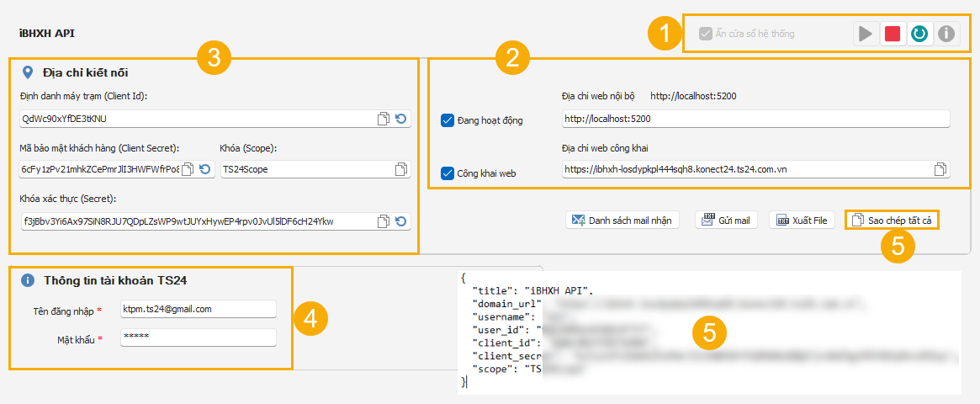Screen dimensions: 980x404
Task: Regenerate the Client Id value
Action: click(x=400, y=118)
